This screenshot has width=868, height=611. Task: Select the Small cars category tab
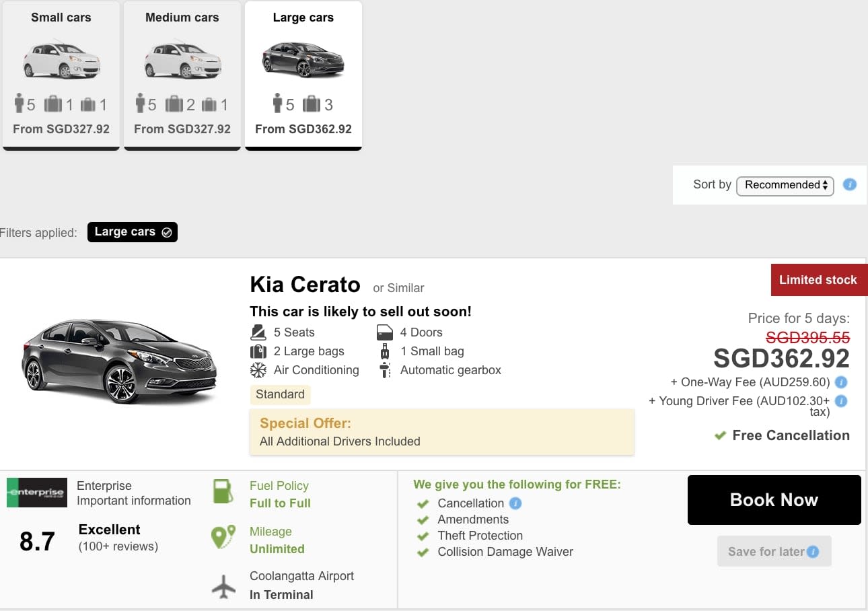pyautogui.click(x=61, y=75)
